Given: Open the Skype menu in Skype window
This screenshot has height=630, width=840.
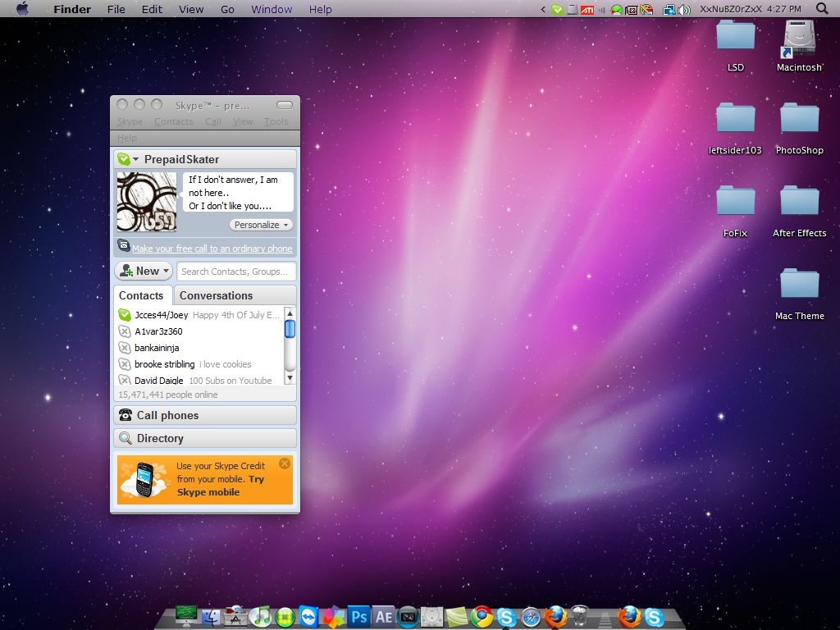Looking at the screenshot, I should coord(130,121).
